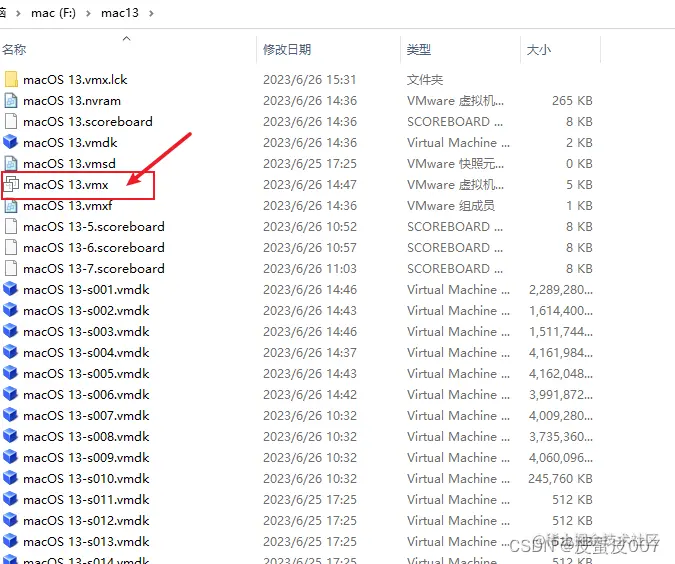Sort by the 修改日期 column header
The image size is (675, 564).
[287, 50]
